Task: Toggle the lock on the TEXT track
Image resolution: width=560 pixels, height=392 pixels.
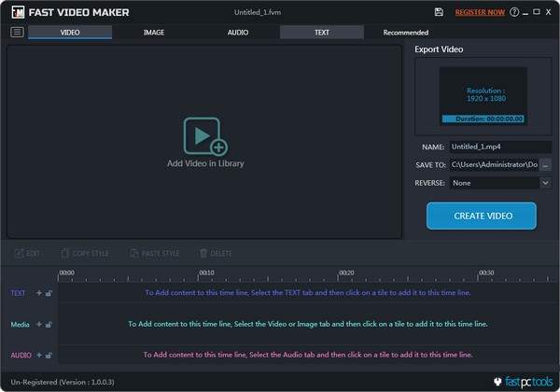Action: click(49, 292)
